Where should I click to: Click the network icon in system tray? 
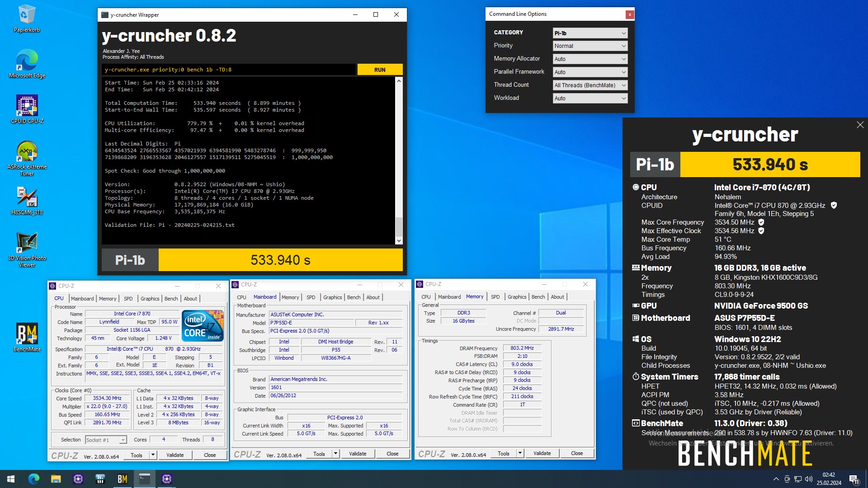point(798,479)
